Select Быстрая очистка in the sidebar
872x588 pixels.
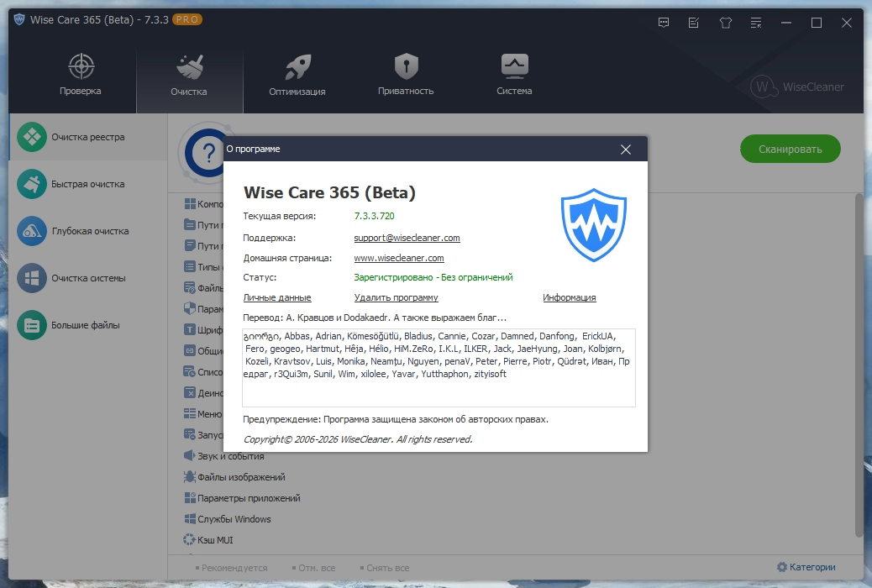[x=88, y=184]
